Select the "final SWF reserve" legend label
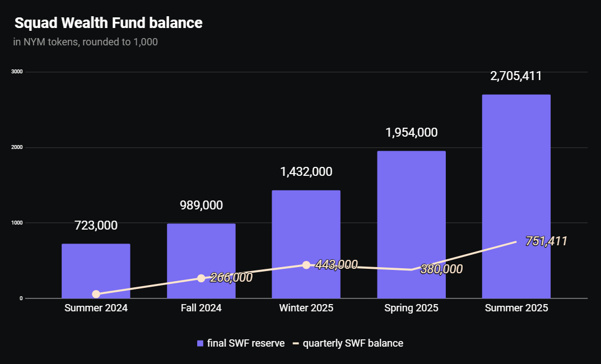Screen dimensions: 601x364 pos(246,343)
